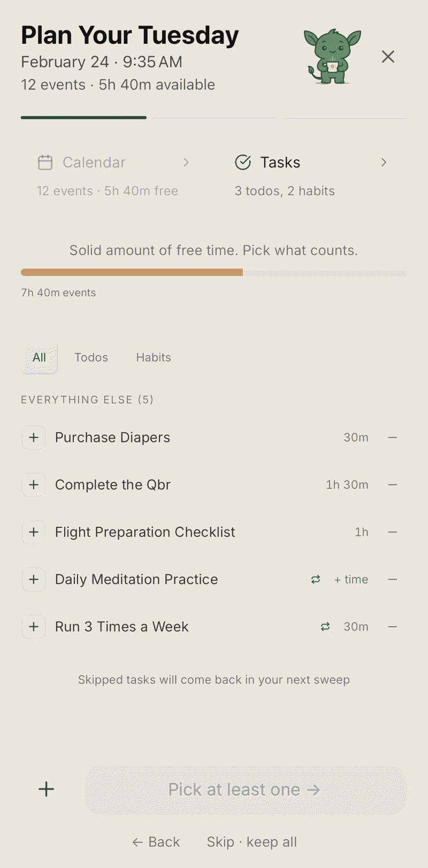Click the Calendar icon
The width and height of the screenshot is (428, 868).
click(45, 162)
